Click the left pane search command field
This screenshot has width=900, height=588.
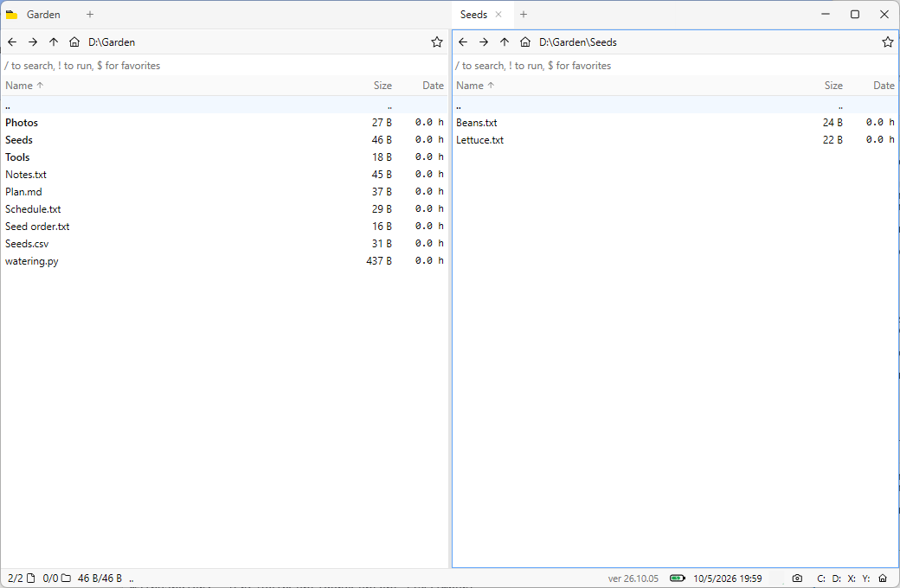(x=224, y=66)
